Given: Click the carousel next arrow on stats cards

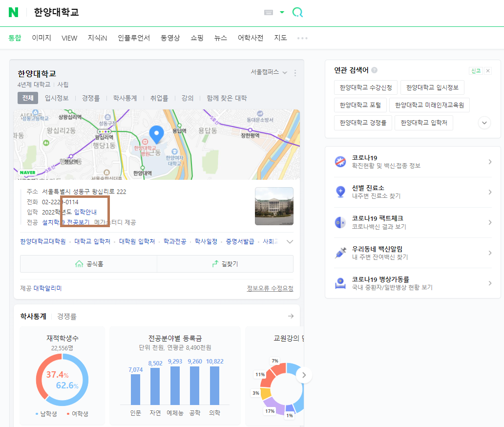Looking at the screenshot, I should tap(304, 375).
